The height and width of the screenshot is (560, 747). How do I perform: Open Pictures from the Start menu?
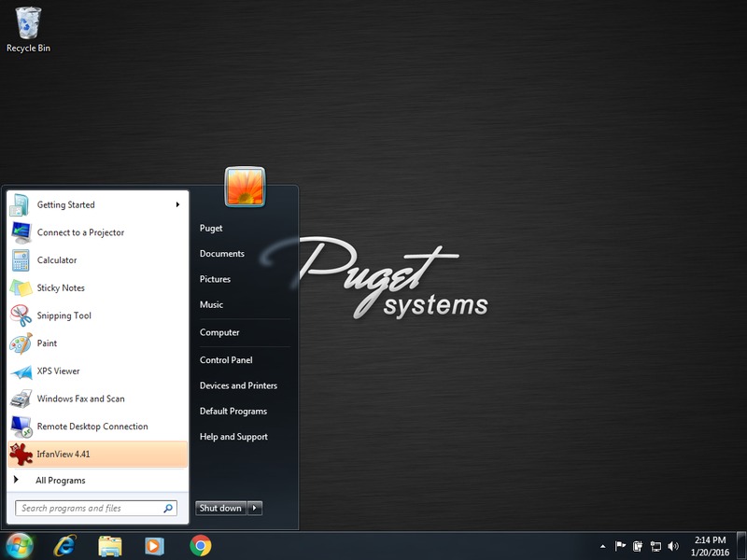pyautogui.click(x=215, y=279)
